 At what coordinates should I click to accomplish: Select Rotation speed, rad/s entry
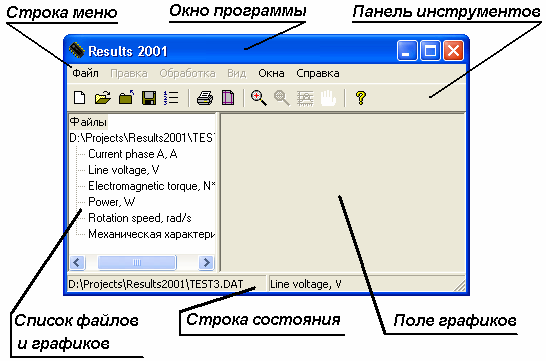pyautogui.click(x=140, y=218)
